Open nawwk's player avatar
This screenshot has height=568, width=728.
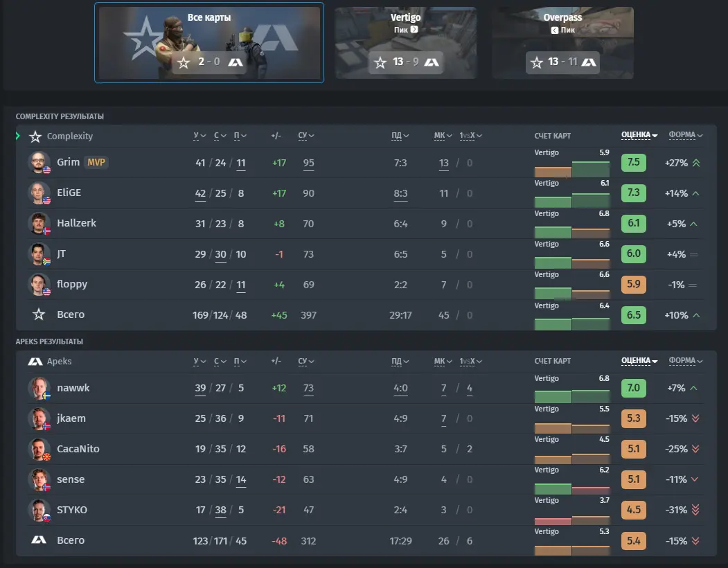click(39, 388)
